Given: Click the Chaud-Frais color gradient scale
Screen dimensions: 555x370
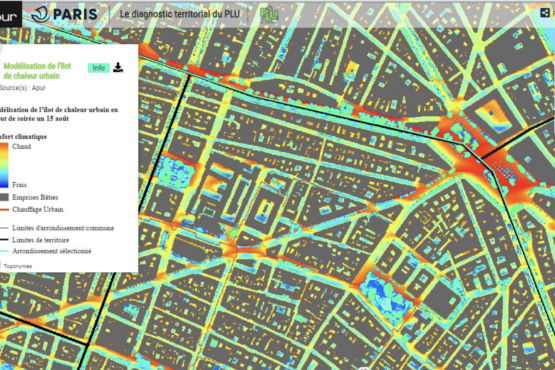Looking at the screenshot, I should tap(4, 165).
